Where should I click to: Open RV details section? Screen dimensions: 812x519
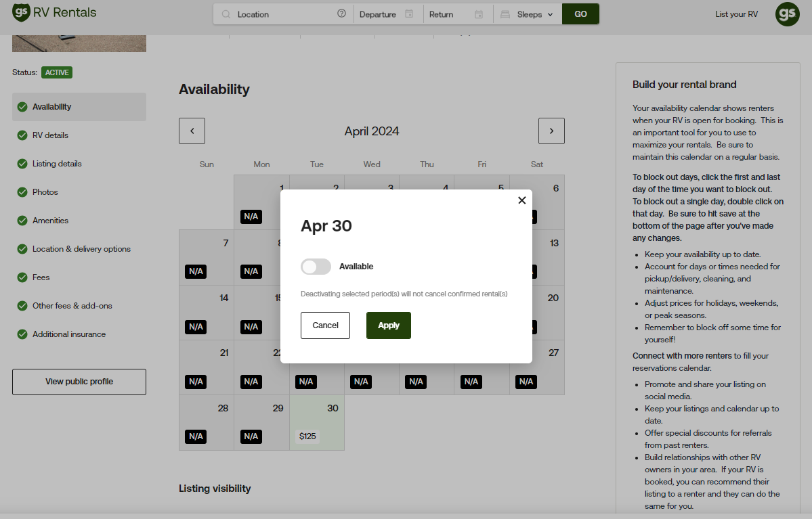click(x=50, y=135)
